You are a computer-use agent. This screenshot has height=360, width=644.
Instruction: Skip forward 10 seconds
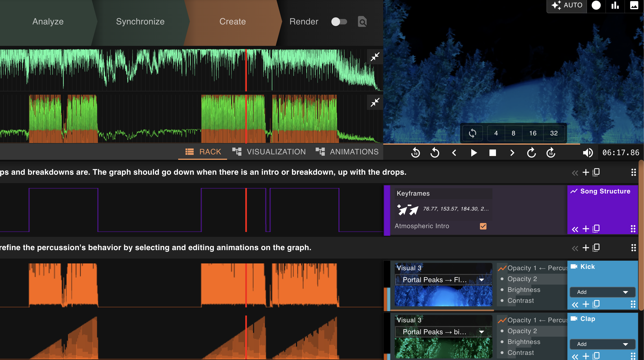tap(551, 153)
